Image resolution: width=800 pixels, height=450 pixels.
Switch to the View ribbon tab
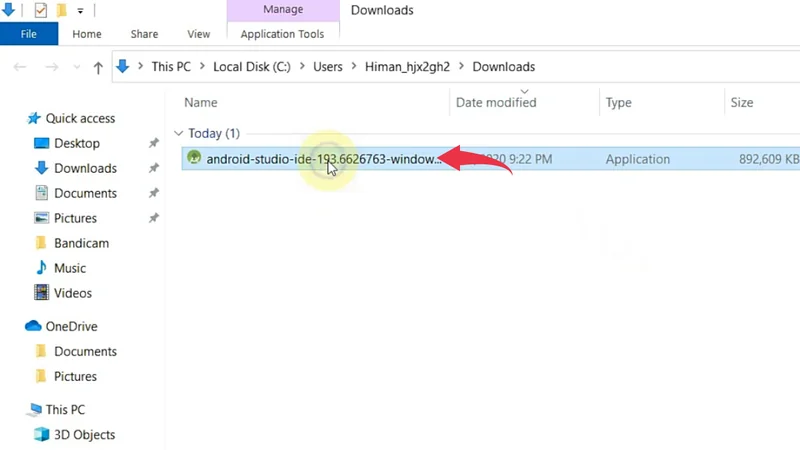[198, 33]
